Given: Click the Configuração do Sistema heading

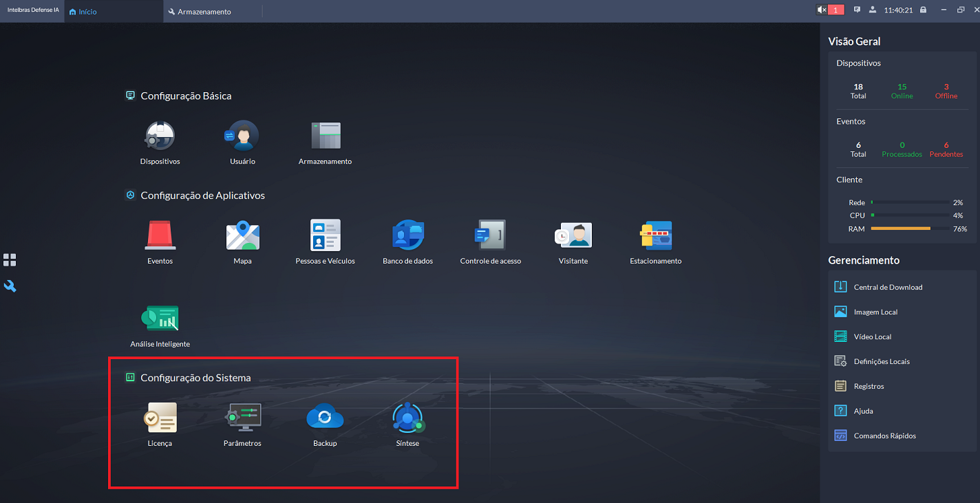Looking at the screenshot, I should pyautogui.click(x=195, y=378).
